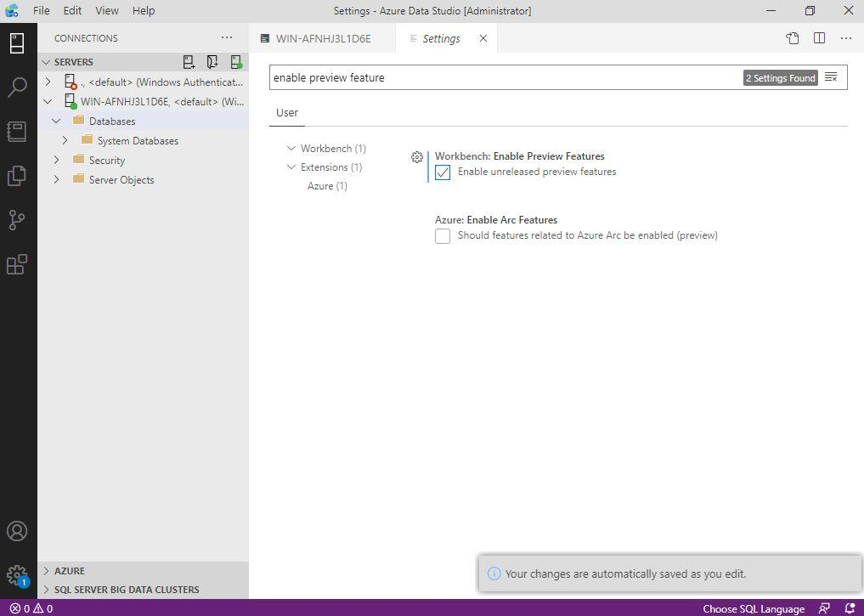Collapse the WIN-AFNHJ3L1D6E server node
The width and height of the screenshot is (864, 616).
pos(48,101)
